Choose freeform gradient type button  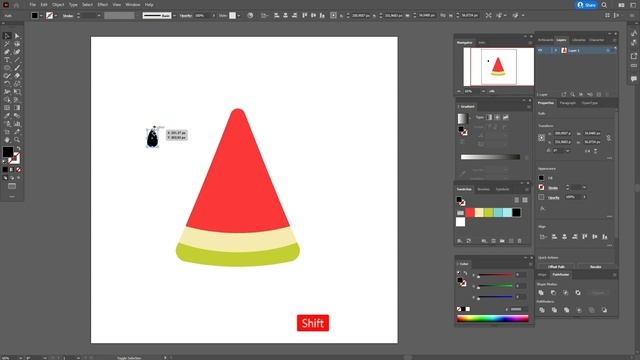point(506,117)
